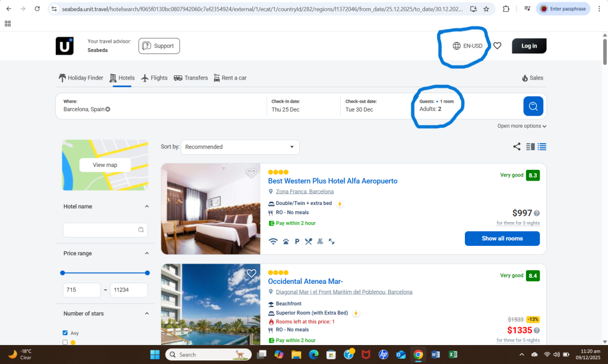The width and height of the screenshot is (608, 364).
Task: Enable the Any stars checkbox
Action: 65,333
